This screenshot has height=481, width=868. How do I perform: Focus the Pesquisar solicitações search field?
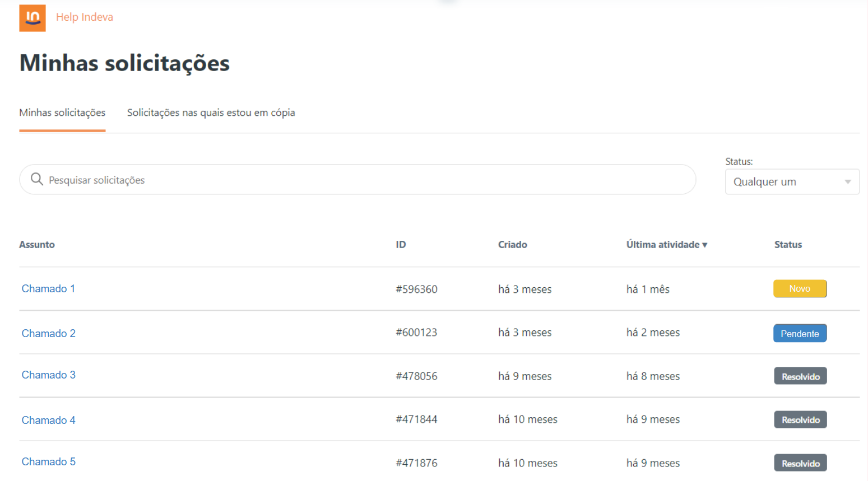coord(364,180)
